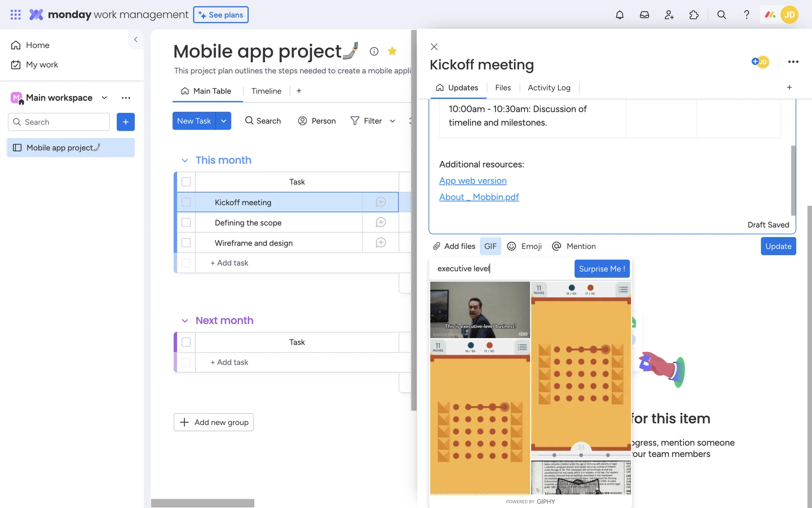This screenshot has height=508, width=812.
Task: Start a conversation on Defining the scope
Action: tap(381, 222)
